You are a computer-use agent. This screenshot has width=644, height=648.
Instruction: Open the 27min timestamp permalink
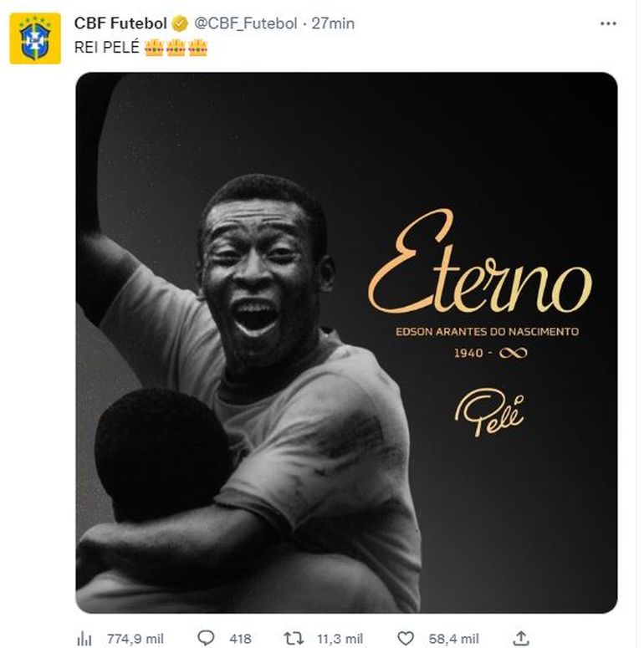click(333, 23)
